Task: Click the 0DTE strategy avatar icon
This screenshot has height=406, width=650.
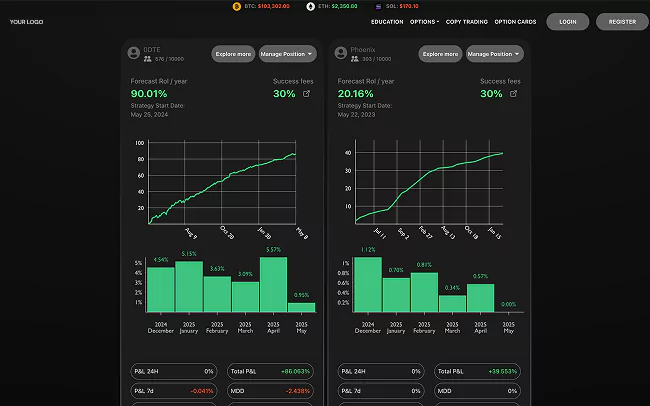Action: click(134, 53)
